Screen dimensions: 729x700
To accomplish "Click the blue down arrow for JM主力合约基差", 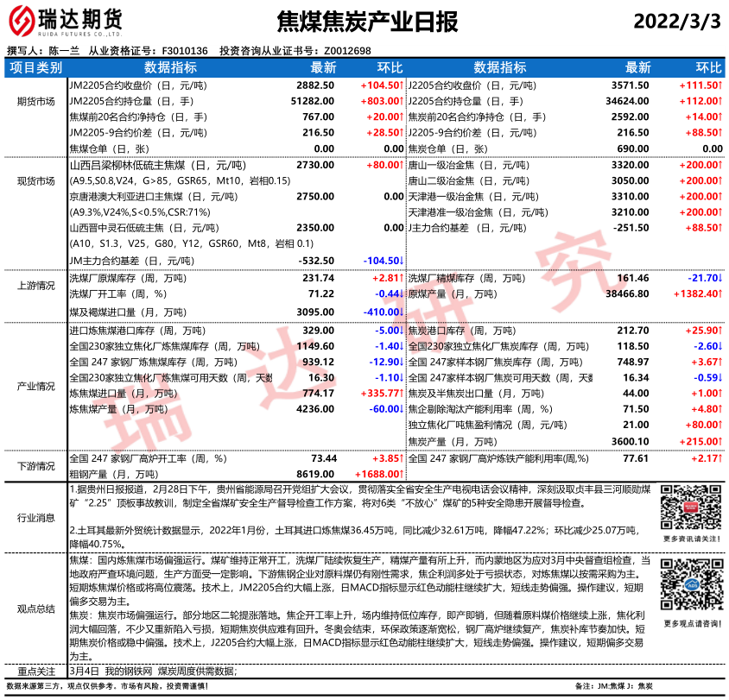I will tap(402, 260).
